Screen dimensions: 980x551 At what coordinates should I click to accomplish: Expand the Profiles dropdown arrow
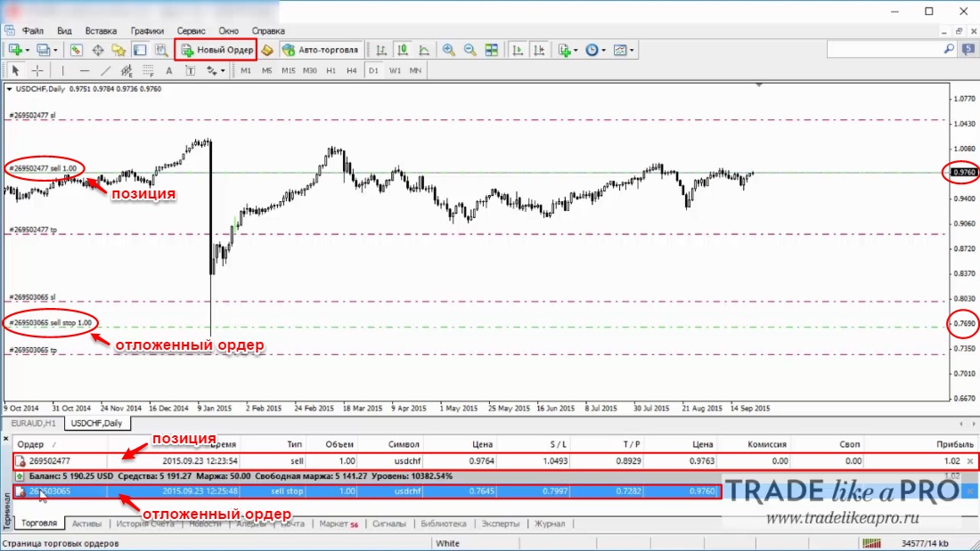(x=55, y=51)
